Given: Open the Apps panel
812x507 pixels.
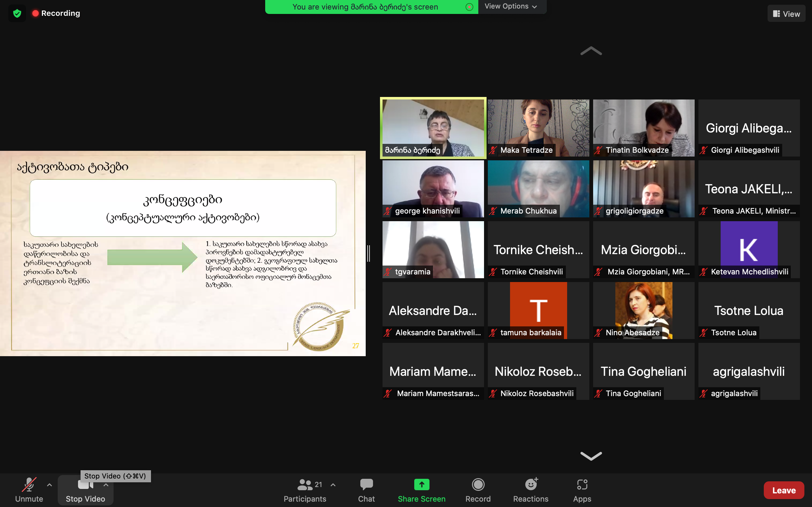Looking at the screenshot, I should click(582, 485).
